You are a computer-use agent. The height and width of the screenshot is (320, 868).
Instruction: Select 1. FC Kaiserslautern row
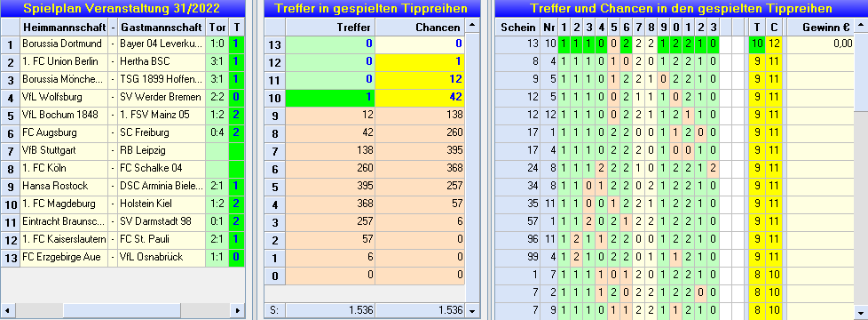coord(122,240)
